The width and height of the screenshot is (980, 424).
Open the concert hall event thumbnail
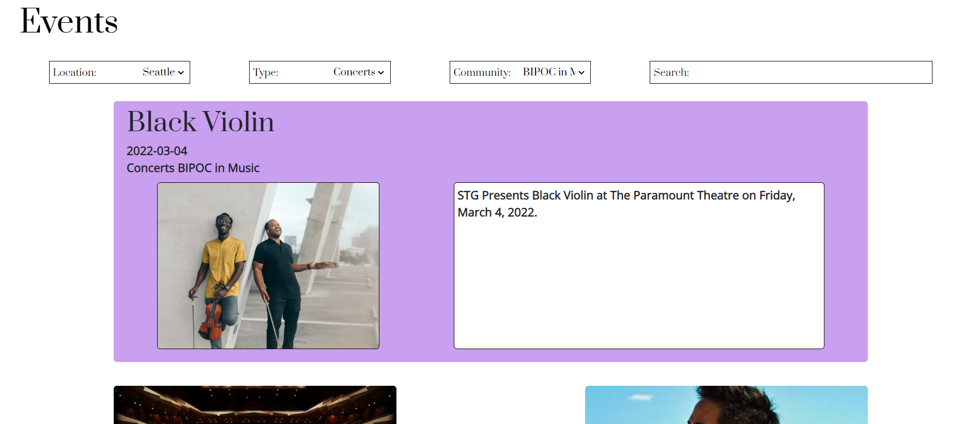click(x=255, y=405)
